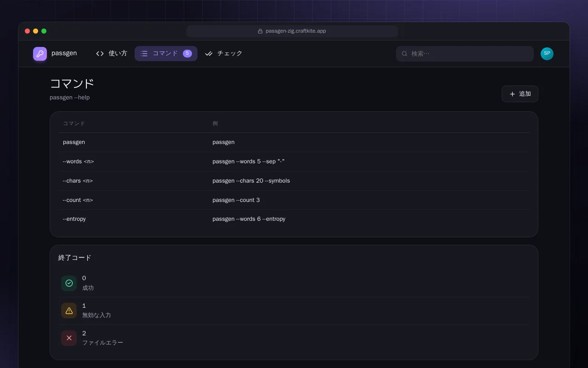This screenshot has height=368, width=588.
Task: Click the 無効な入力 exit code label
Action: 96,316
